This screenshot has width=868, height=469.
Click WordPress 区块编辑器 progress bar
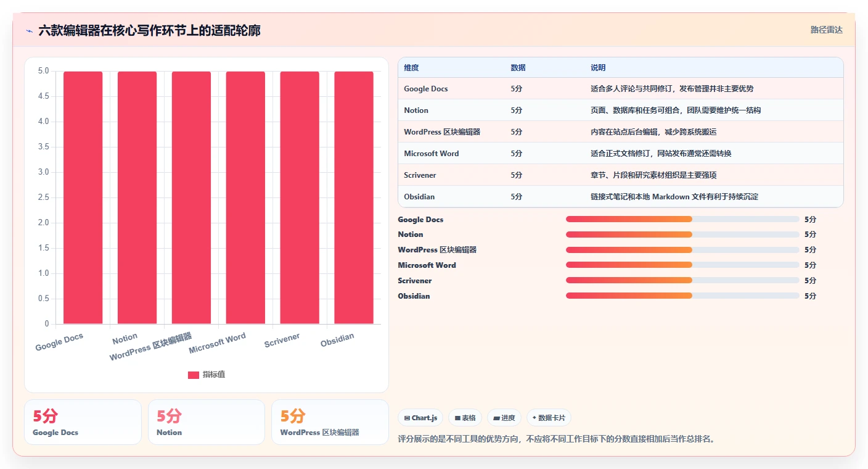coord(682,250)
